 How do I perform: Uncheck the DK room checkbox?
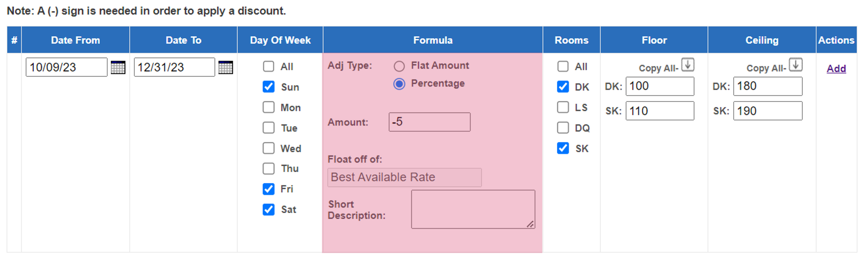(563, 87)
